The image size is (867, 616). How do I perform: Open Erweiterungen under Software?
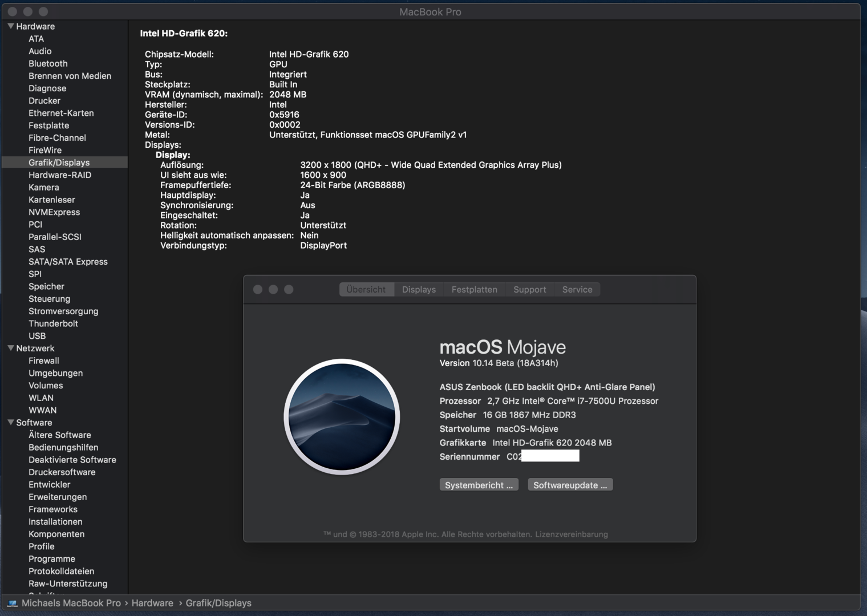[x=58, y=497]
